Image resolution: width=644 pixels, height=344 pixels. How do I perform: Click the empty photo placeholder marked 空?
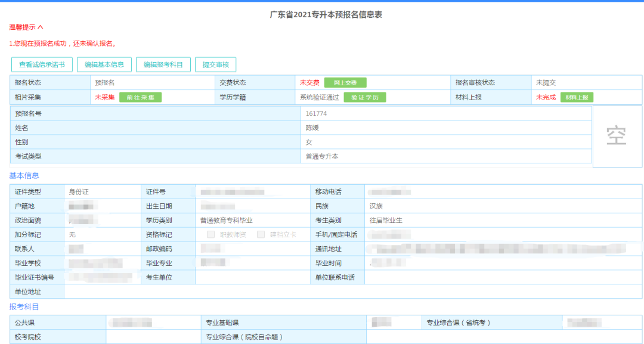617,135
